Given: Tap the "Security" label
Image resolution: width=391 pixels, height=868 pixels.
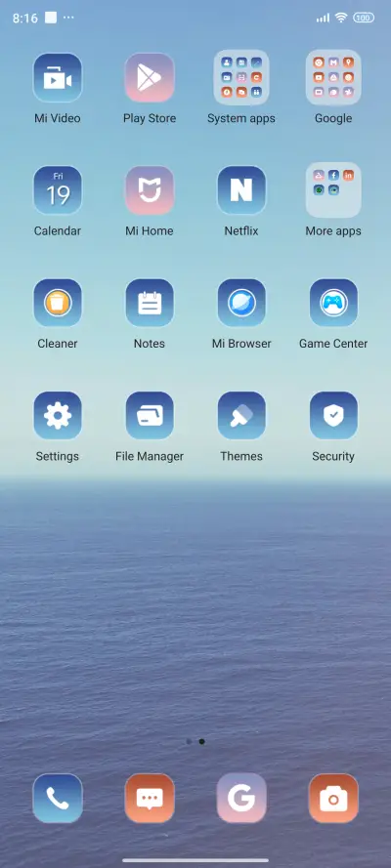Looking at the screenshot, I should coord(333,456).
